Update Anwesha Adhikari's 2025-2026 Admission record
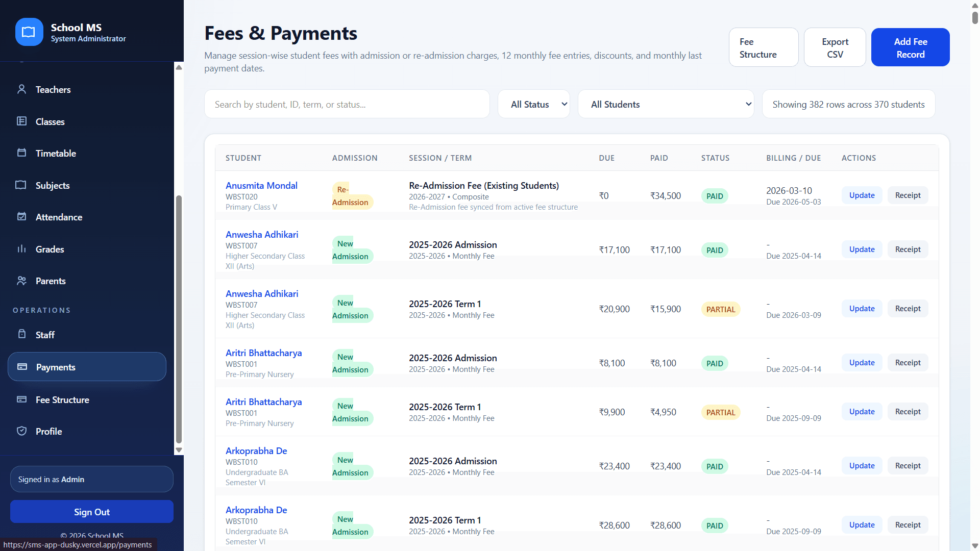Image resolution: width=980 pixels, height=551 pixels. pos(862,249)
